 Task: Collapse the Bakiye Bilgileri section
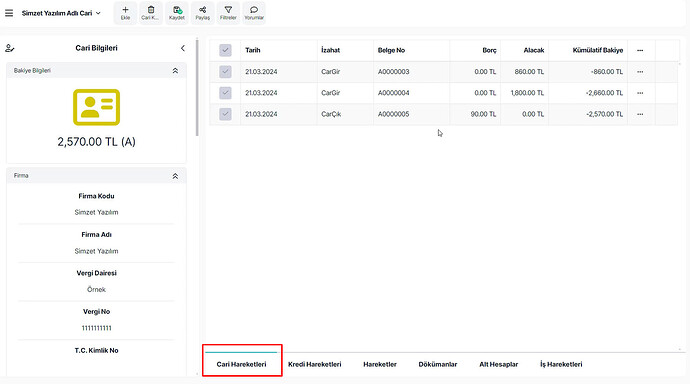pos(175,71)
